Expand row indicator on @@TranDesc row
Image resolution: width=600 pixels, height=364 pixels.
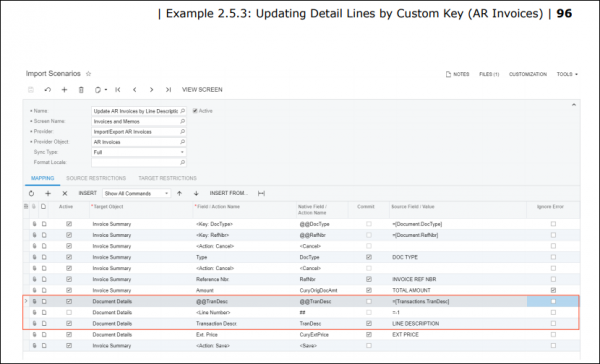tap(26, 302)
